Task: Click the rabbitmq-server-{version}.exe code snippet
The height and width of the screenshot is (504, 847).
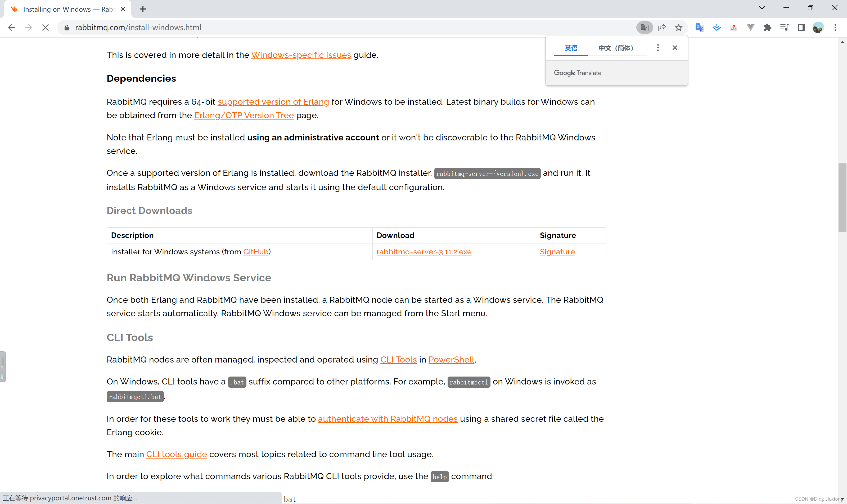Action: point(487,173)
